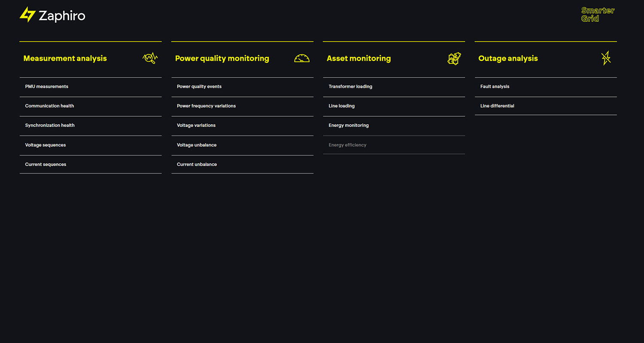Go to Voltage sequences
Screen dimensions: 644x343
tap(46, 145)
